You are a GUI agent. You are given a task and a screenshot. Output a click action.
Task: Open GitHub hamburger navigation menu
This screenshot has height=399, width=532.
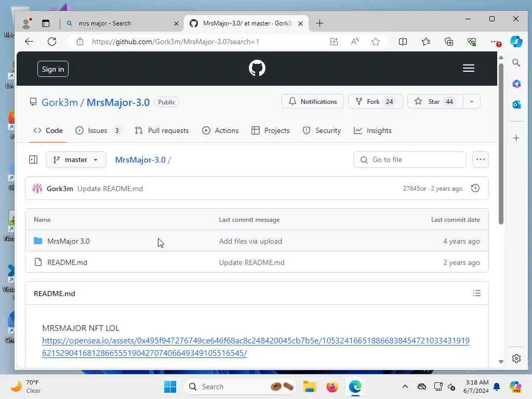(x=468, y=68)
